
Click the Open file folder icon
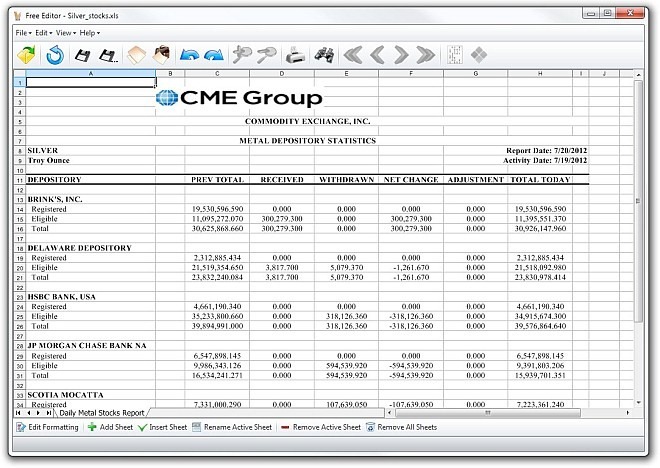26,55
